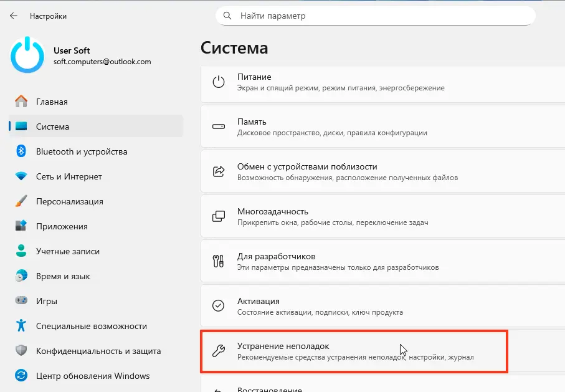Screen dimensions: 565x392
Task: Click the paintbrush 'Персонализация' icon
Action: 21,201
